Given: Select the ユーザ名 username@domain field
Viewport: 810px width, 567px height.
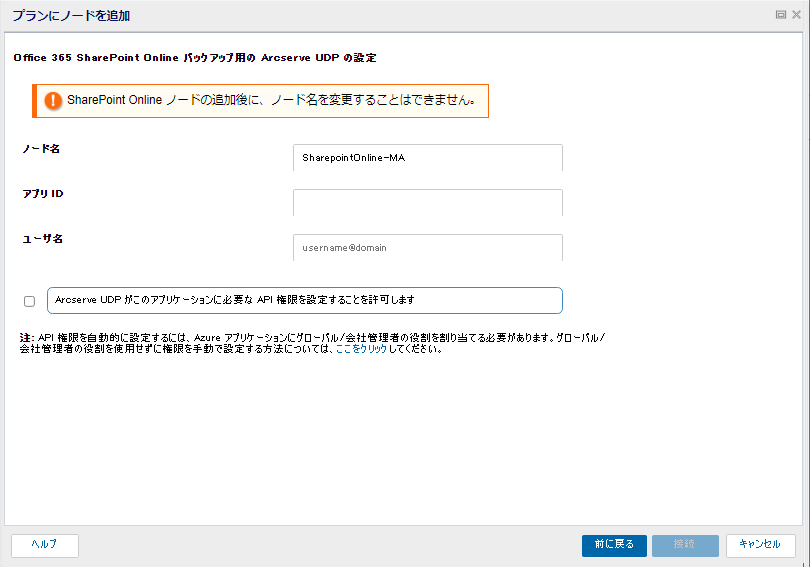Looking at the screenshot, I should click(428, 247).
